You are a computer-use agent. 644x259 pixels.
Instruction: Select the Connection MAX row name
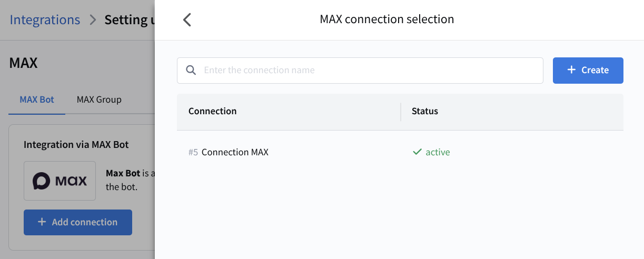pyautogui.click(x=235, y=152)
